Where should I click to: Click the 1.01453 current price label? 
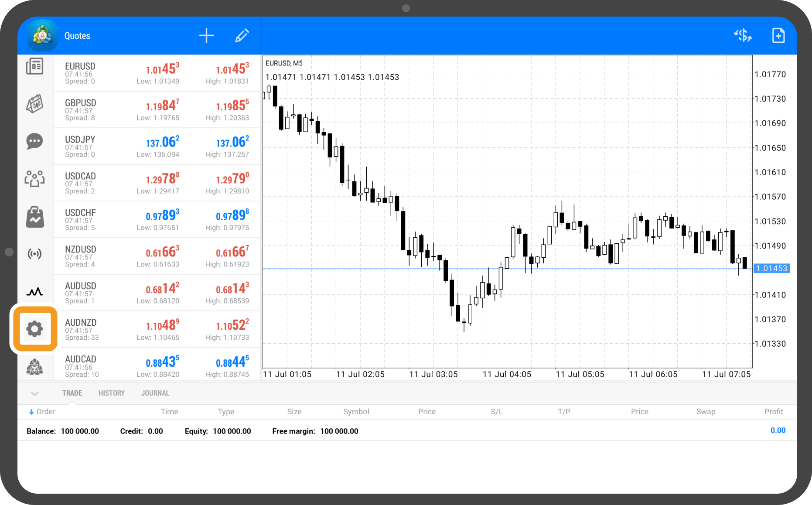[x=771, y=269]
